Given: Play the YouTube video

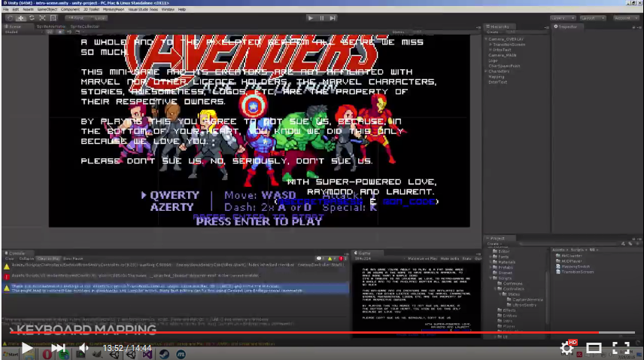Looking at the screenshot, I should point(26,348).
